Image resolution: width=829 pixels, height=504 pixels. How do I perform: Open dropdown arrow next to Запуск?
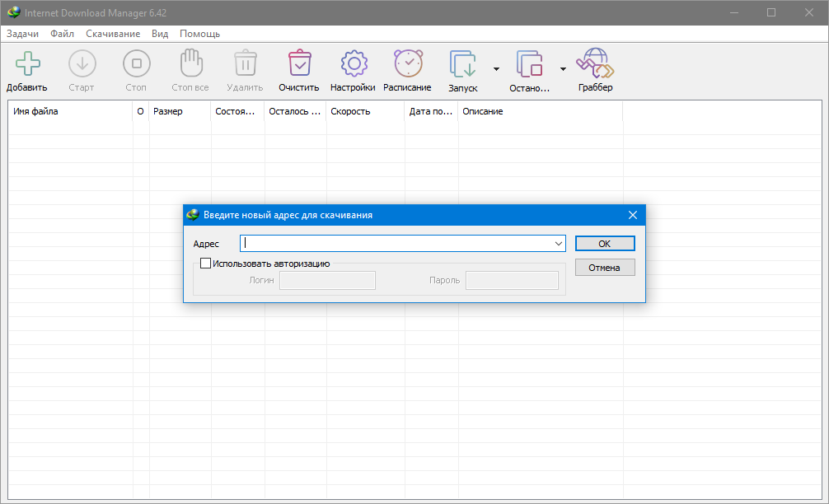click(x=496, y=68)
